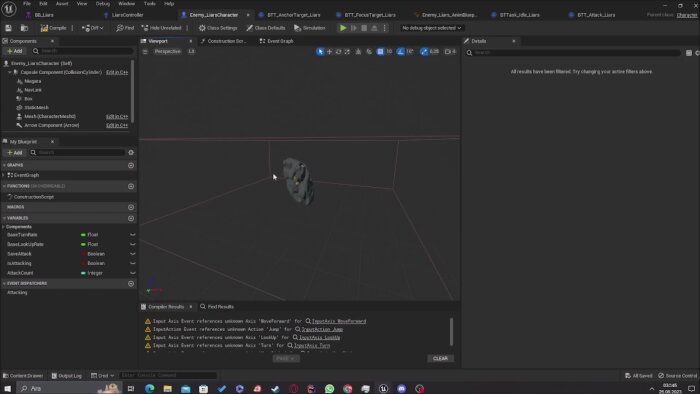
Task: Add a new component
Action: (15, 51)
